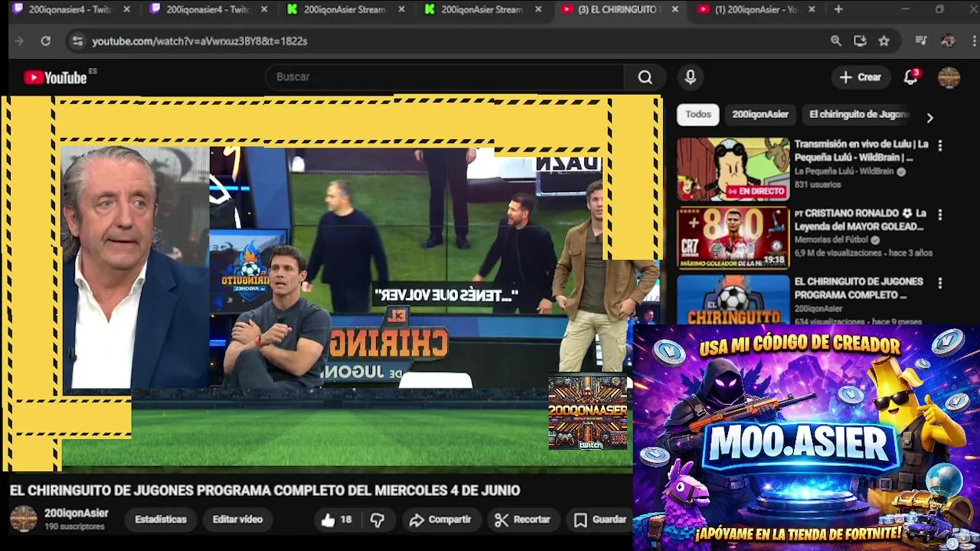Open options for Transmisión en vivo de Lulu
This screenshot has height=551, width=980.
click(x=939, y=145)
